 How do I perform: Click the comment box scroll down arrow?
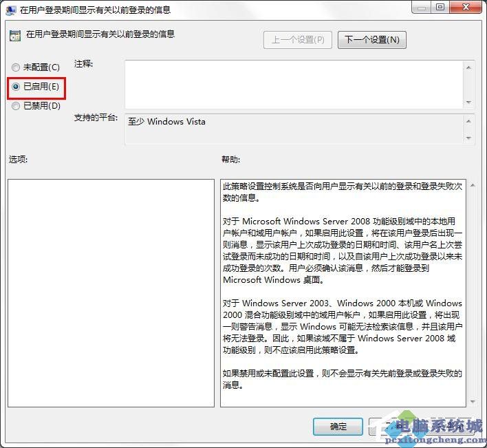tap(468, 103)
